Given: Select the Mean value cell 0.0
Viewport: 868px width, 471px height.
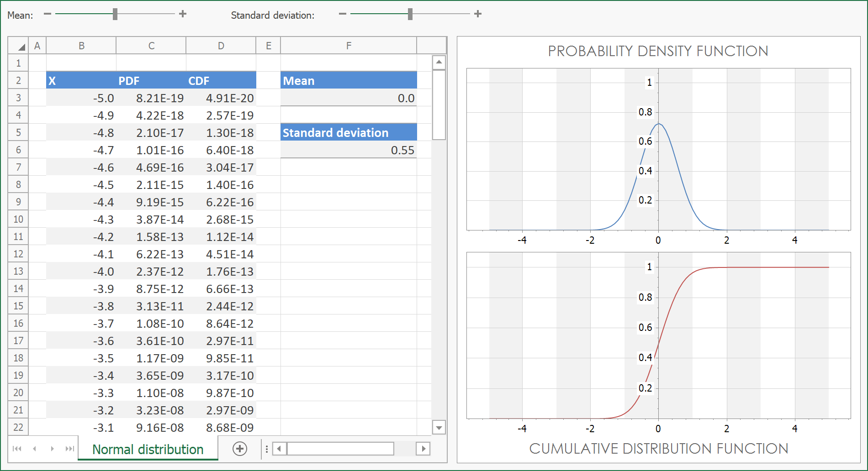Looking at the screenshot, I should pos(349,98).
